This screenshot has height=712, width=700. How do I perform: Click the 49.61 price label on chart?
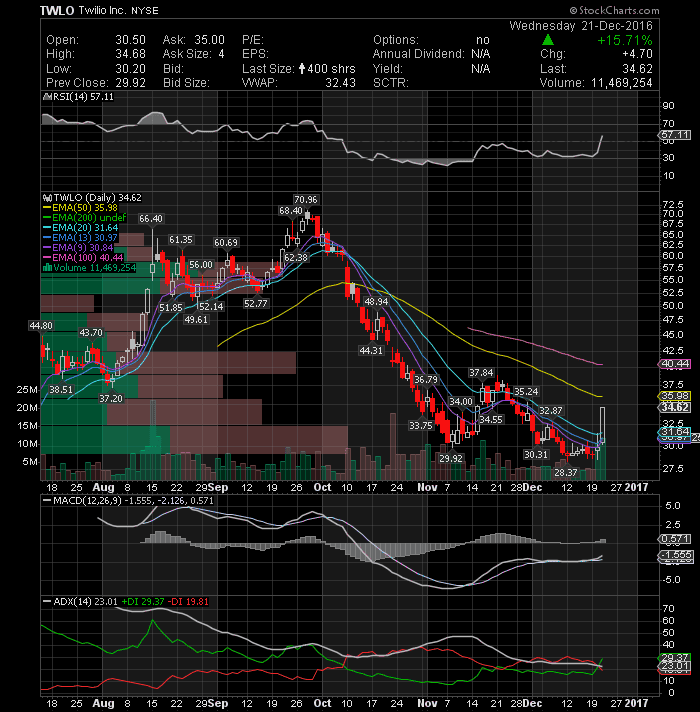coord(196,320)
